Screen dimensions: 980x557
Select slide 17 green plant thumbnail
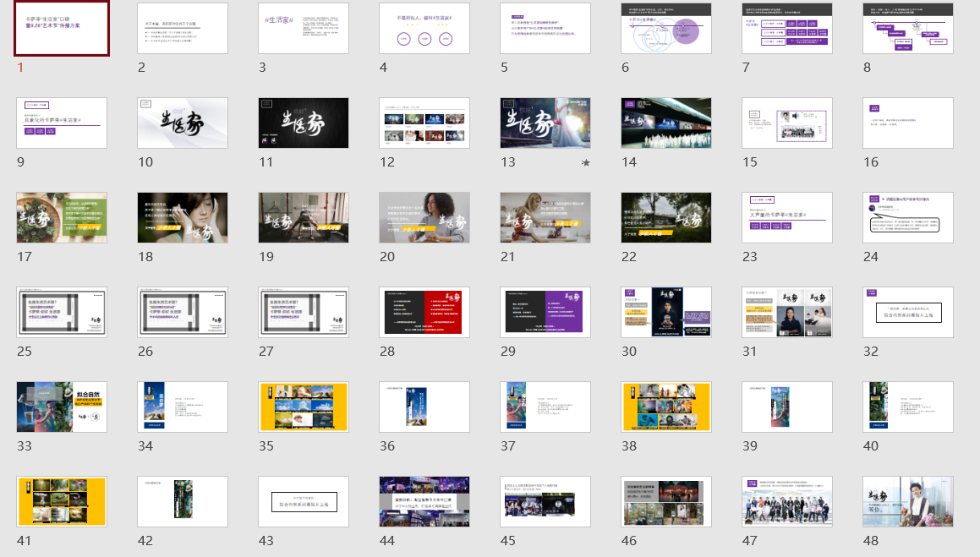pos(62,218)
